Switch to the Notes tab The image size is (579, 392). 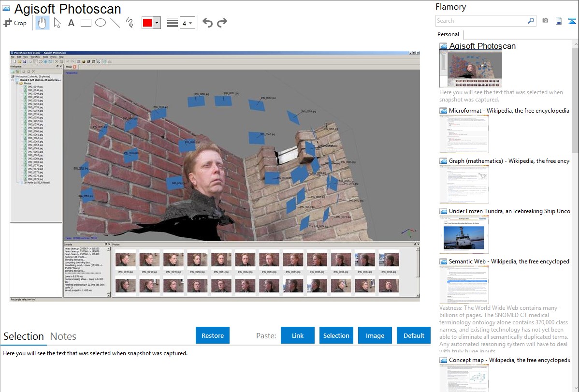pyautogui.click(x=63, y=336)
